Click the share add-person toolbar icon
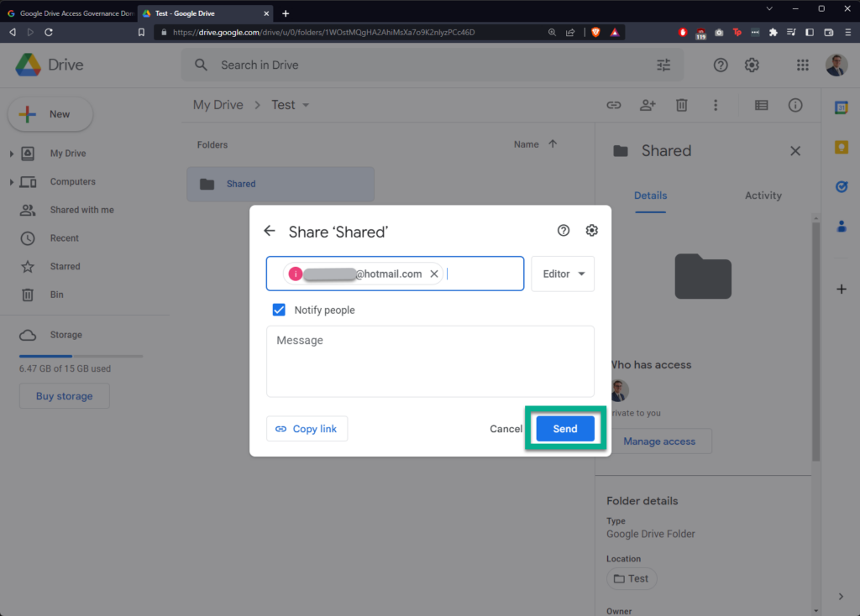The height and width of the screenshot is (616, 860). [x=648, y=105]
